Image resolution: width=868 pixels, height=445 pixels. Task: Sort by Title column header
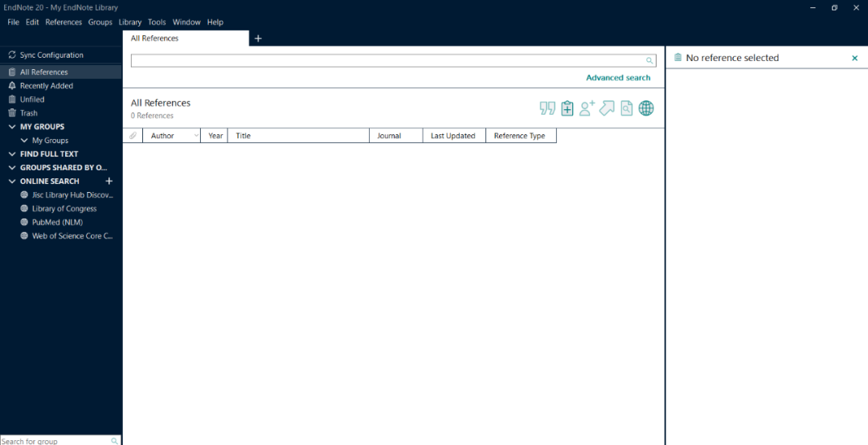pos(298,136)
